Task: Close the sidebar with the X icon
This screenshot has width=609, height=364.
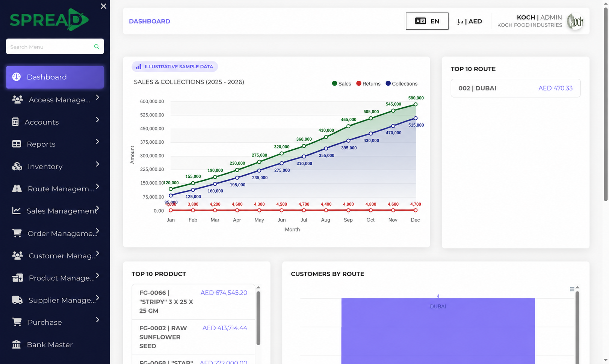Action: tap(104, 6)
